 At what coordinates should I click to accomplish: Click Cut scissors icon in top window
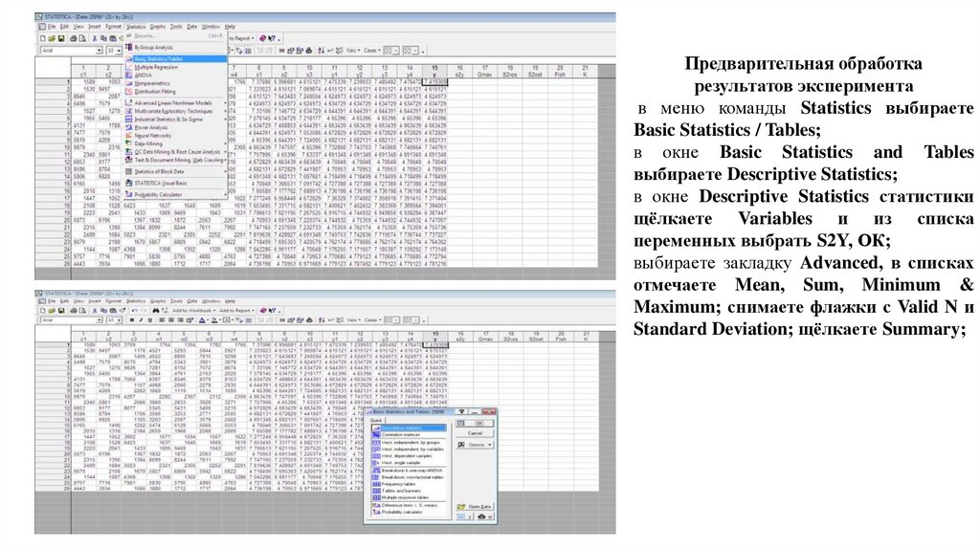(x=95, y=38)
